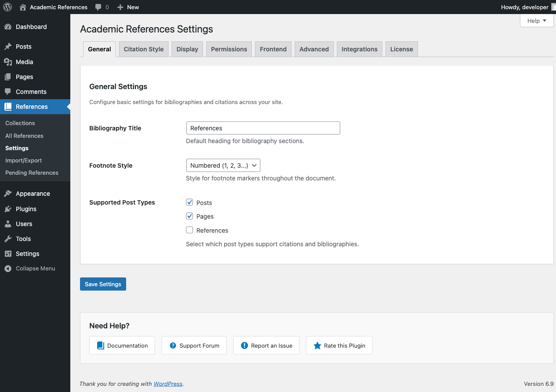Select the star icon next to Rate this Plugin
The height and width of the screenshot is (392, 556).
pos(317,345)
